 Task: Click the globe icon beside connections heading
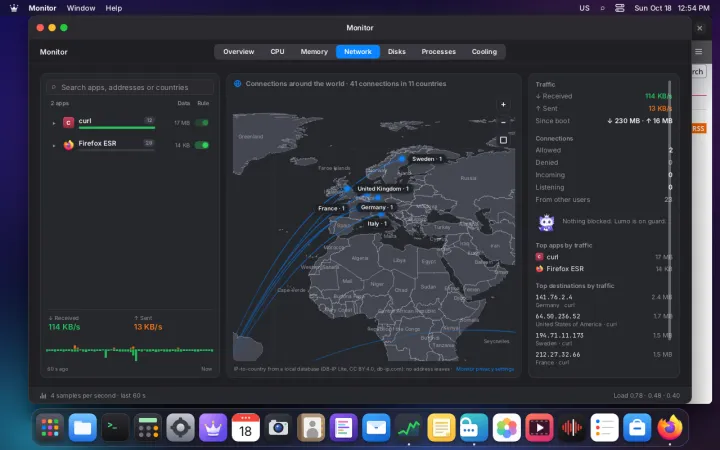pyautogui.click(x=237, y=84)
